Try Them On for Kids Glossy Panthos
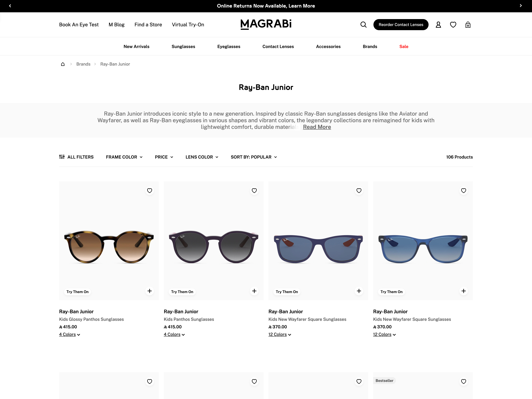The image size is (532, 399). tap(77, 292)
